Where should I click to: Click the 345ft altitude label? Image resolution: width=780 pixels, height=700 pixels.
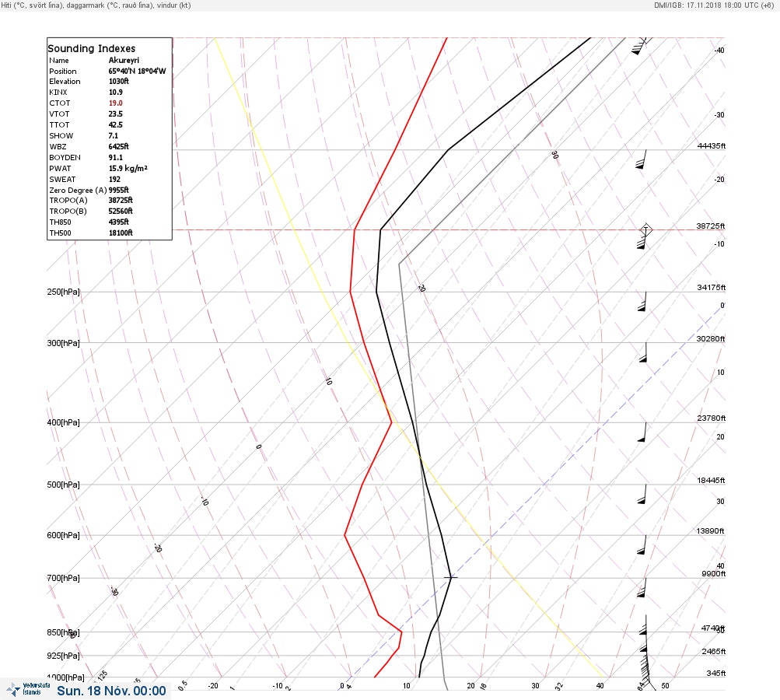click(x=715, y=673)
